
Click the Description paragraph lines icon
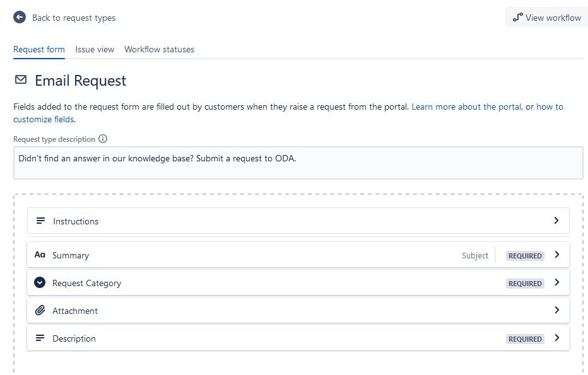[x=40, y=338]
